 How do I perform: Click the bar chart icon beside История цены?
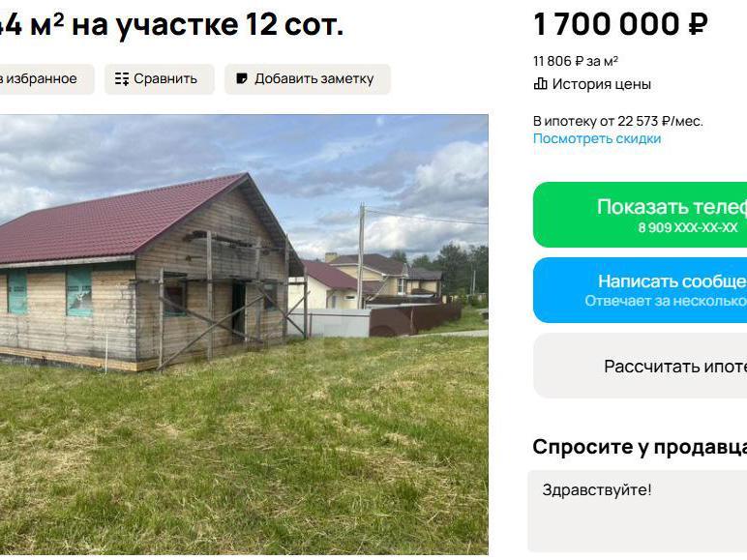[x=540, y=84]
